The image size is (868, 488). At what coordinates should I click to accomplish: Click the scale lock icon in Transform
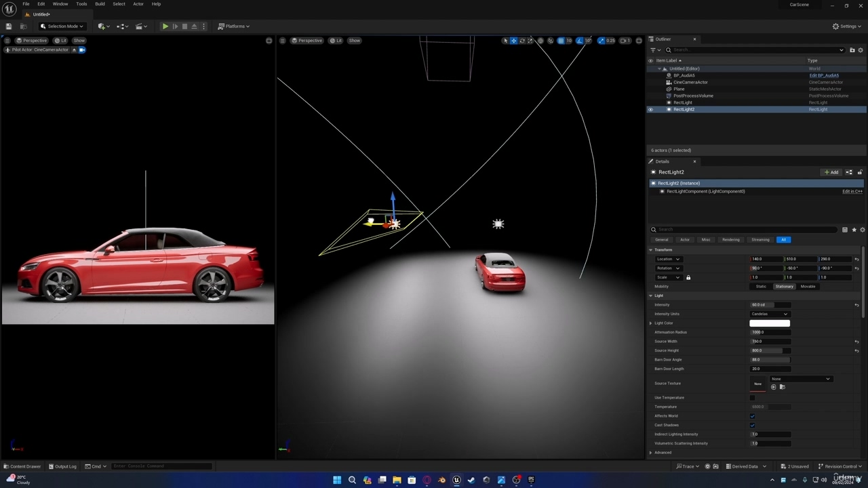point(688,277)
